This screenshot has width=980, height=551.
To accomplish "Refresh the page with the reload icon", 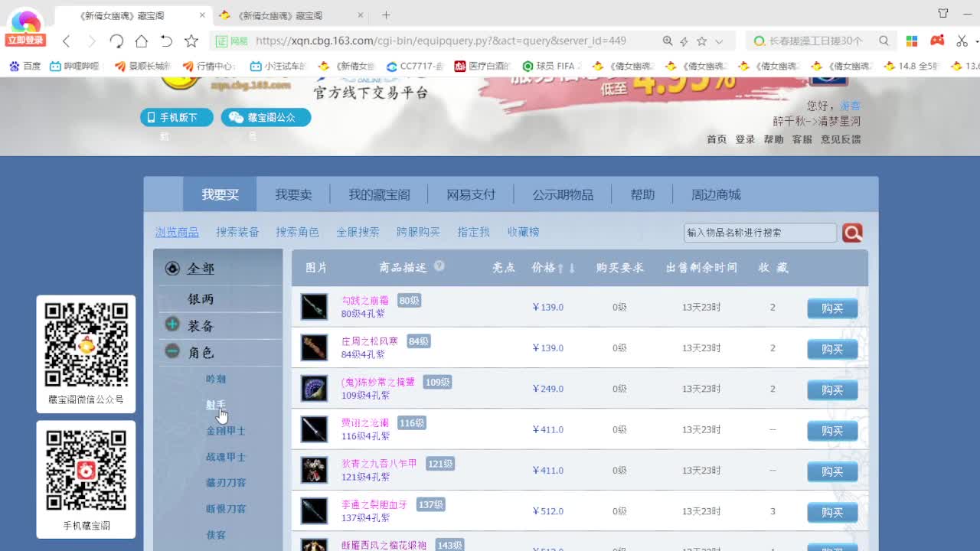I will point(116,41).
